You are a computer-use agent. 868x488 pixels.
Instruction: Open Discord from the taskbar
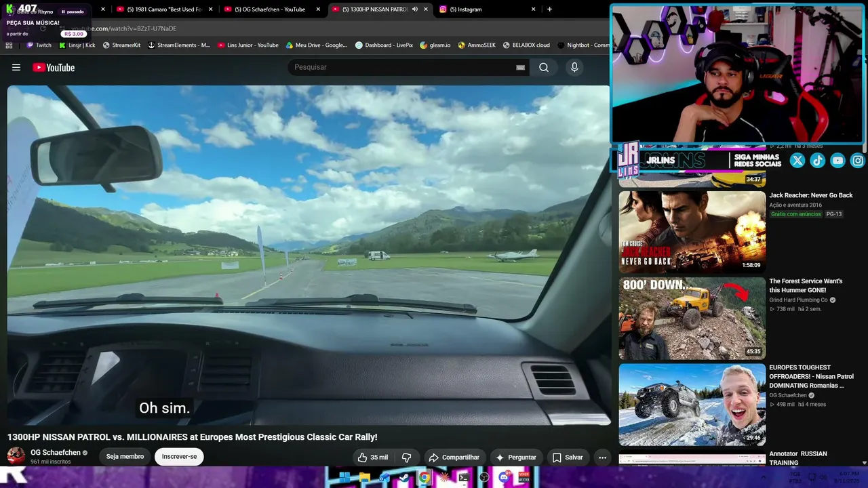(x=504, y=478)
